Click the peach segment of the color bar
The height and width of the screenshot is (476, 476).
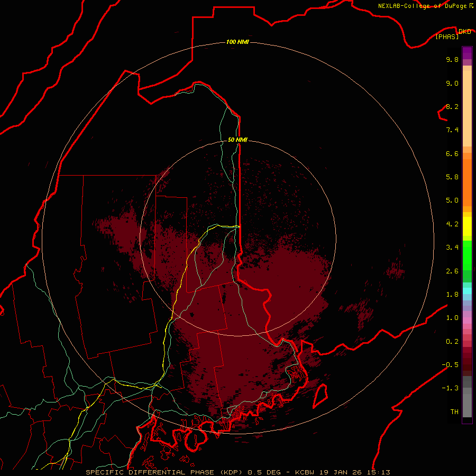point(467,108)
